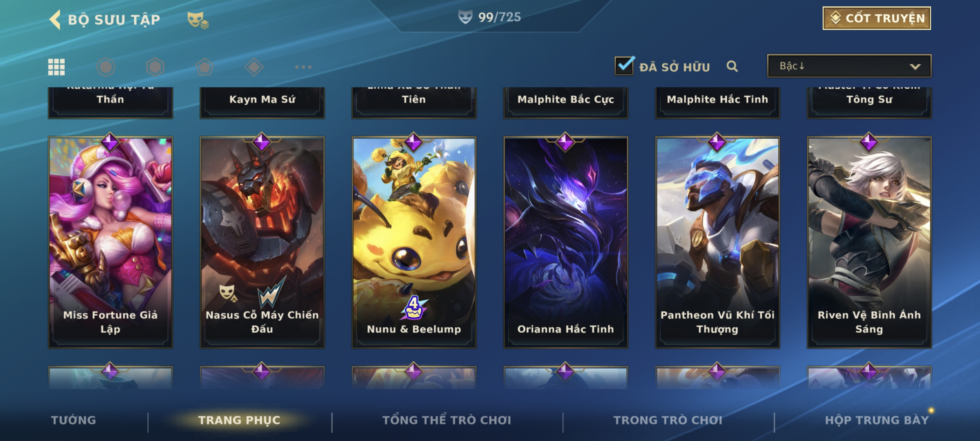The width and height of the screenshot is (980, 441).
Task: Show more filters with the three dots
Action: (303, 67)
